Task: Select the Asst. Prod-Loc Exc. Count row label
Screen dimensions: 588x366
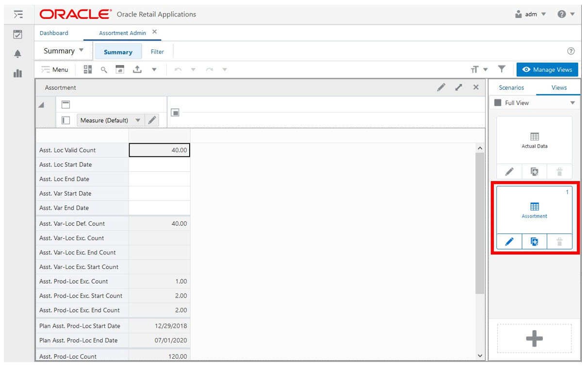Action: (82, 281)
